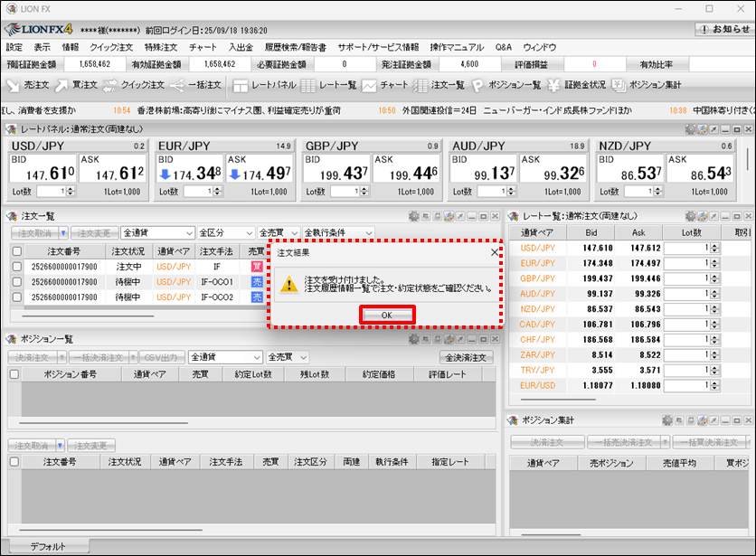Select the IF-OCO1 order row checkbox

[16, 282]
